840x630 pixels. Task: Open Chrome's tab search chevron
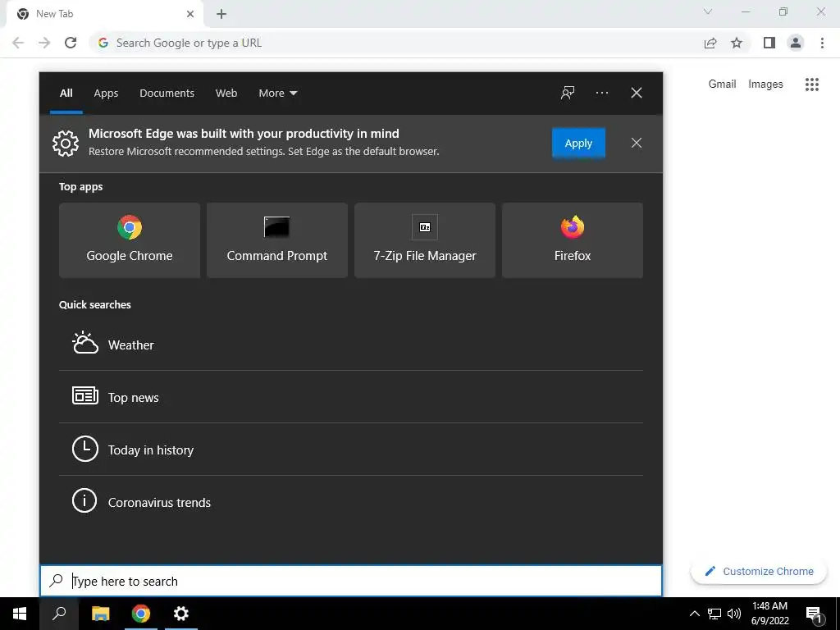coord(708,11)
